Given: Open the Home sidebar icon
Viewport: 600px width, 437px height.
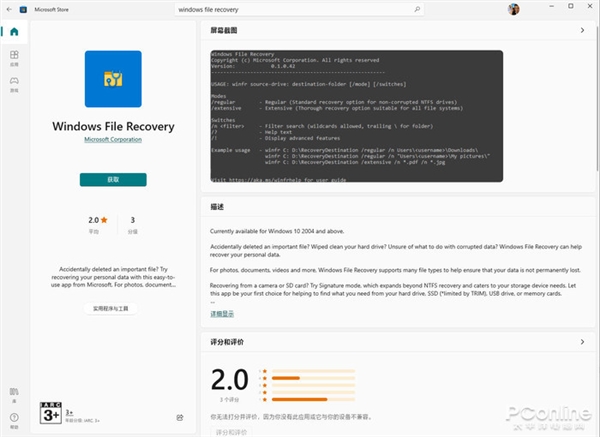Looking at the screenshot, I should coord(14,32).
